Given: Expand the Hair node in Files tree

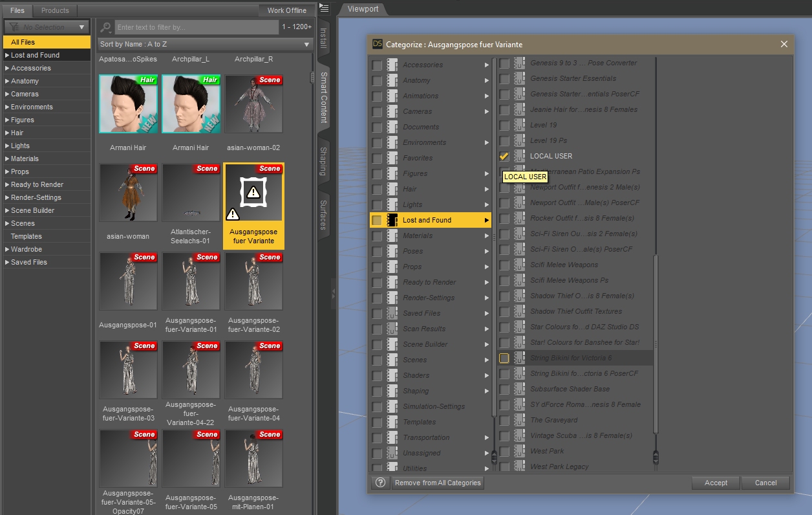Looking at the screenshot, I should click(6, 133).
